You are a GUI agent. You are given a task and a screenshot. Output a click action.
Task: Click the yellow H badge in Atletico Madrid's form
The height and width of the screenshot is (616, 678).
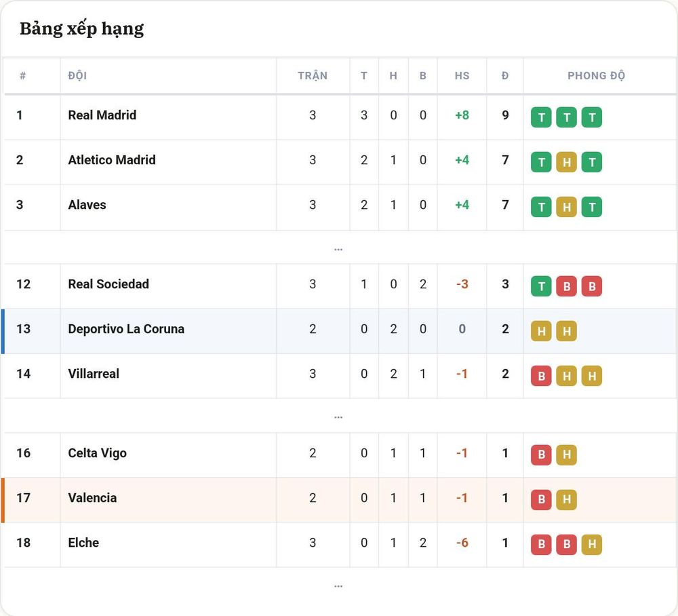pyautogui.click(x=566, y=162)
